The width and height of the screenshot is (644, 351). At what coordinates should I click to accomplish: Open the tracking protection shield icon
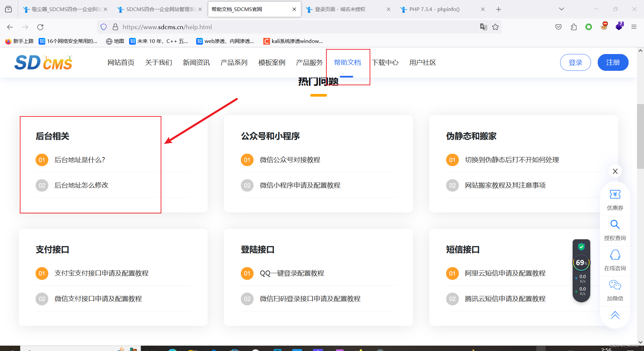click(x=104, y=27)
